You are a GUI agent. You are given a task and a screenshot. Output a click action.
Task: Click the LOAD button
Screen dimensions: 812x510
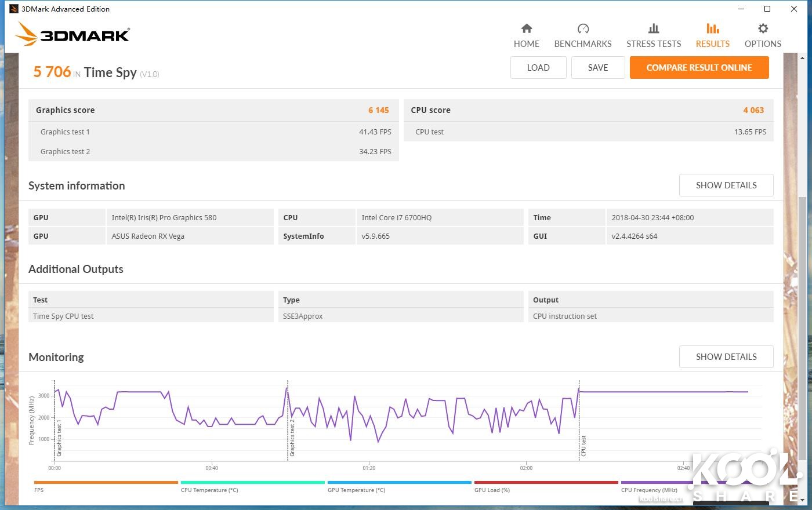(538, 67)
